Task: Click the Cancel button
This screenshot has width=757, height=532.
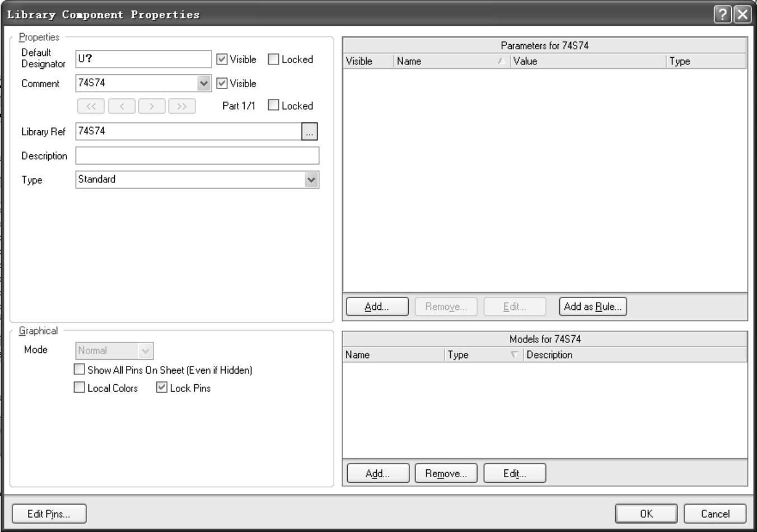Action: click(715, 514)
